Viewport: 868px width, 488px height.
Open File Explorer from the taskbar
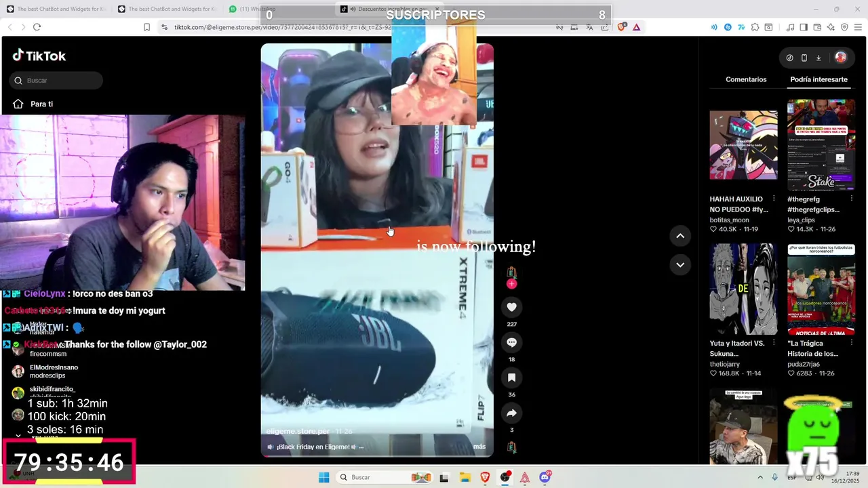coord(465,477)
